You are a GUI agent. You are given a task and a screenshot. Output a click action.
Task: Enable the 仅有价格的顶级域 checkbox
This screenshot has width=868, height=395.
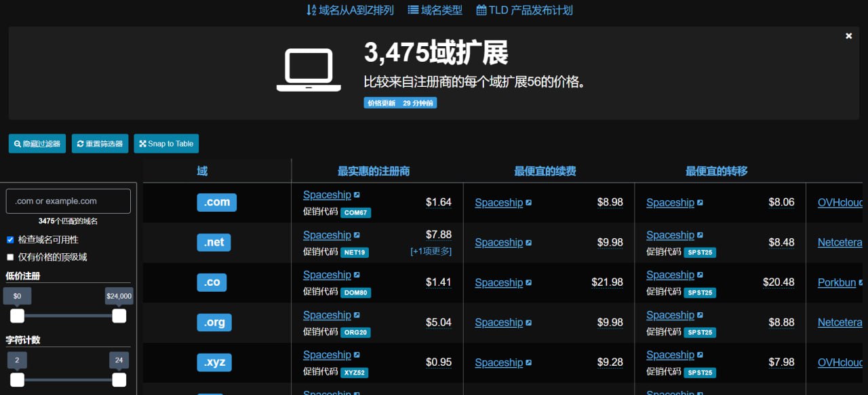pos(10,257)
